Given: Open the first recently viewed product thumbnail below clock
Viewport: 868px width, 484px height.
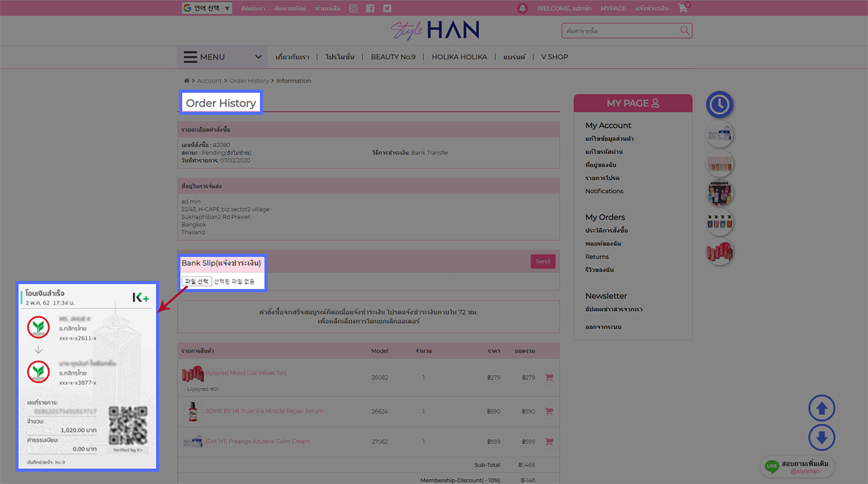Looking at the screenshot, I should click(x=719, y=134).
